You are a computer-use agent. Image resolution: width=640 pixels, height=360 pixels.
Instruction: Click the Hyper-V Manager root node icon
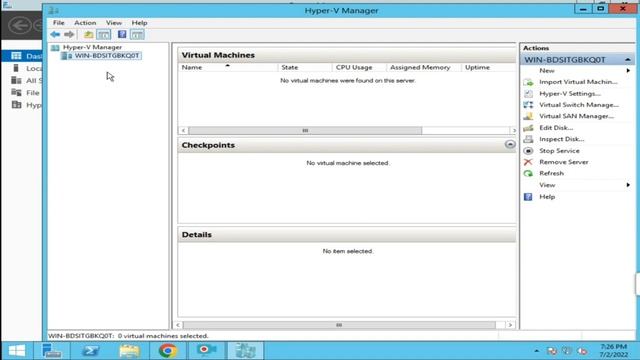pyautogui.click(x=55, y=47)
